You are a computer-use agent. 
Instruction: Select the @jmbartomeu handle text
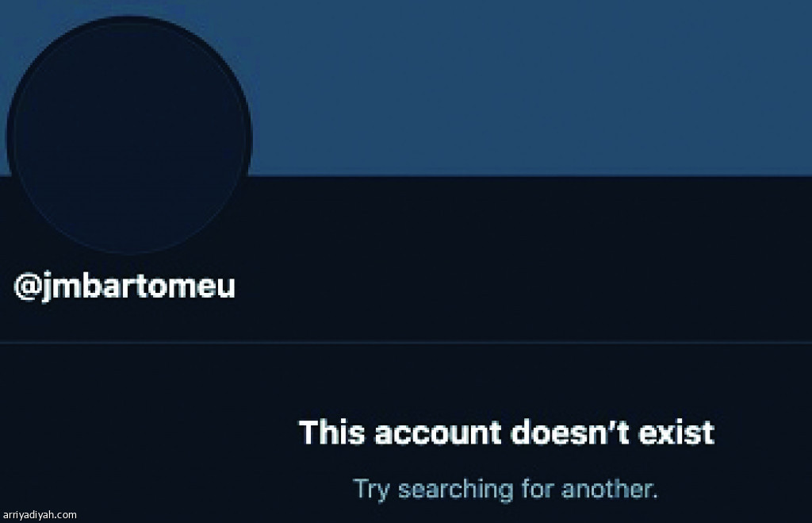(x=124, y=286)
